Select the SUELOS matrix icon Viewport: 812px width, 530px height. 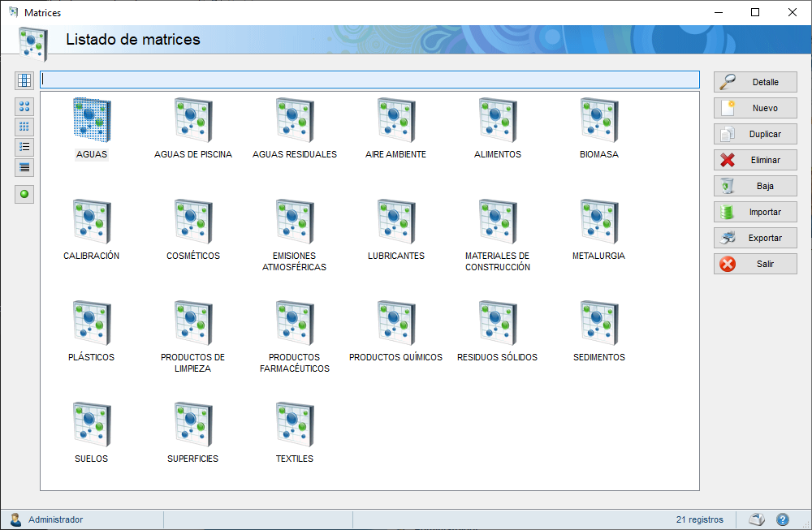pyautogui.click(x=92, y=424)
